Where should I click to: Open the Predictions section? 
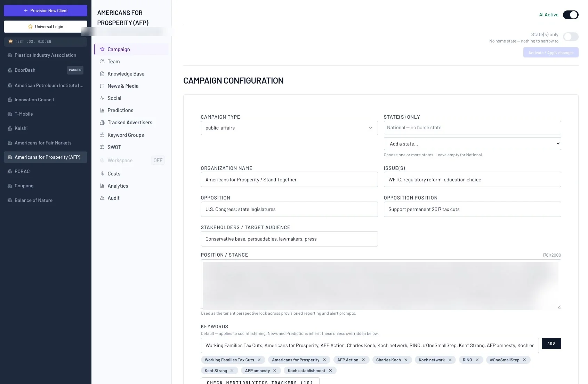click(x=131, y=110)
